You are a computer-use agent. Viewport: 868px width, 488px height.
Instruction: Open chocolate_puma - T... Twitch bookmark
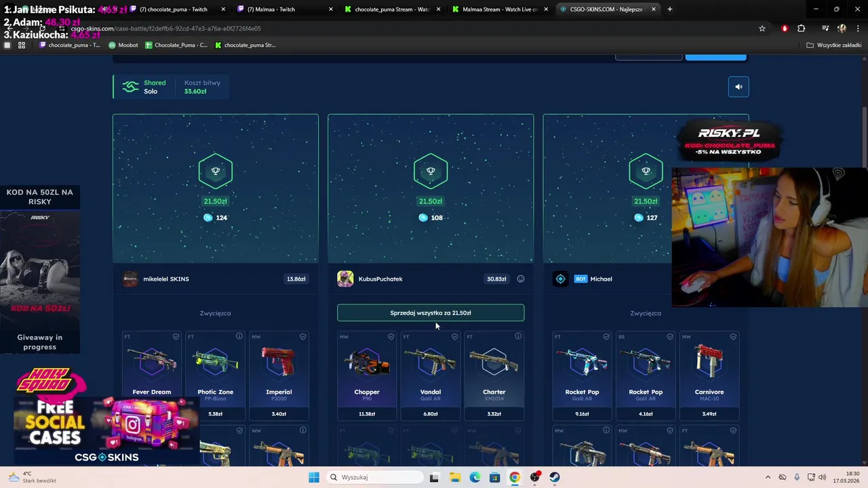[70, 45]
